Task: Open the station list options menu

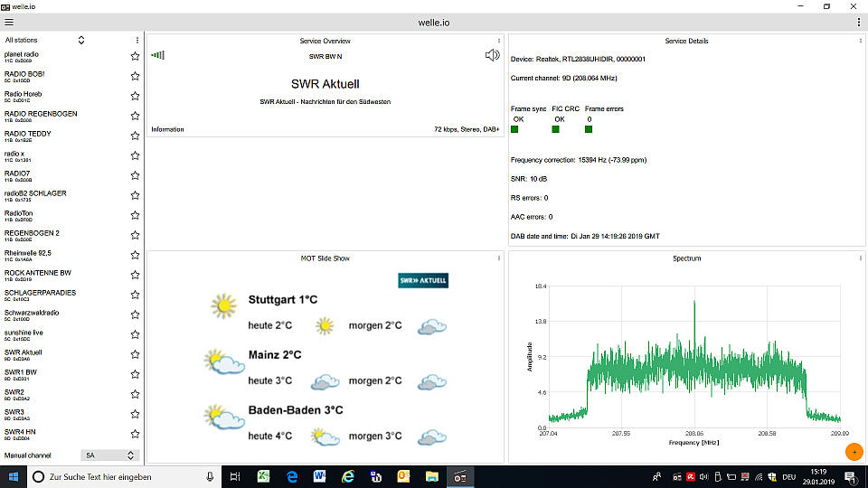Action: (x=137, y=40)
